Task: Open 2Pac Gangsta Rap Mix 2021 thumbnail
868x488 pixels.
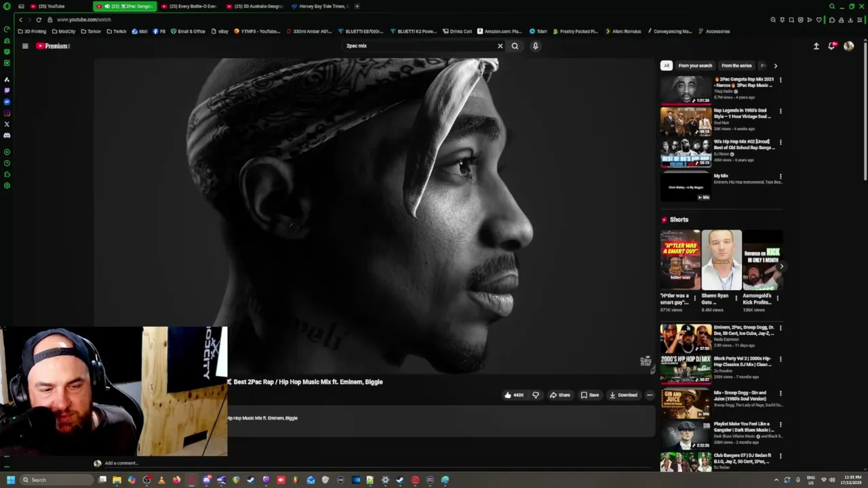Action: [x=686, y=90]
